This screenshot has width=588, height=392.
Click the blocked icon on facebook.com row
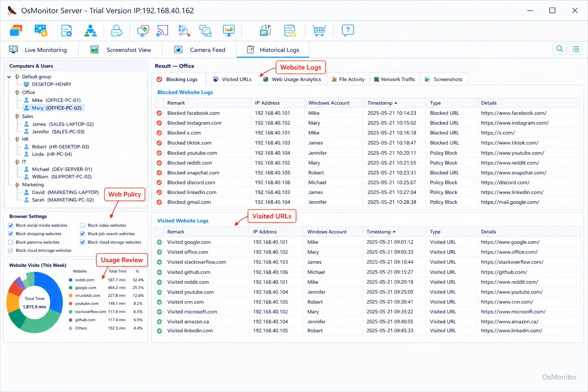159,113
